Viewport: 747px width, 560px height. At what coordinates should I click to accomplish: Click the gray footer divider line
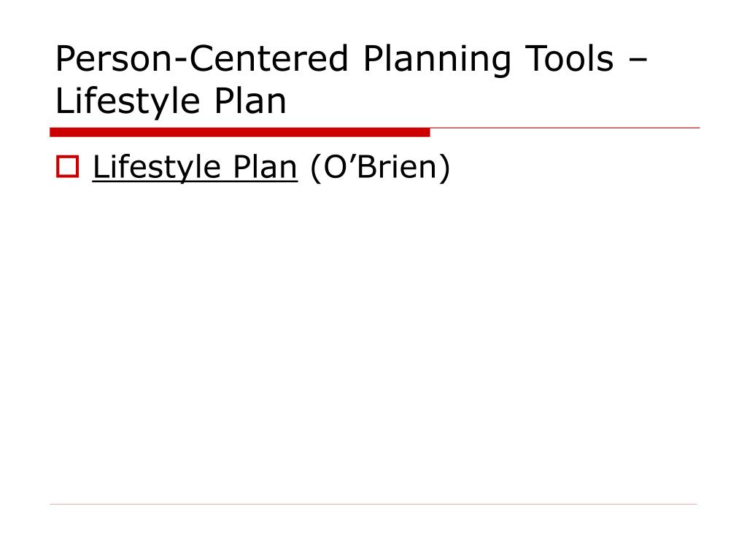coord(373,504)
